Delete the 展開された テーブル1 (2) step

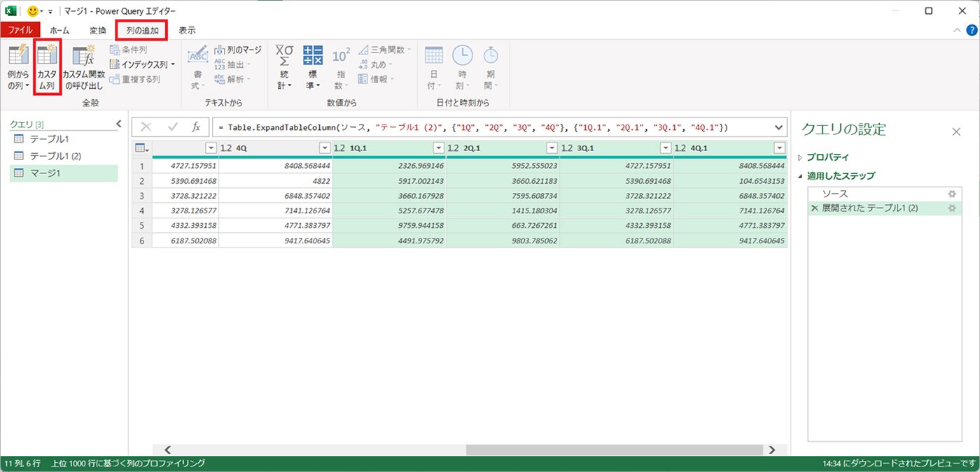[814, 208]
